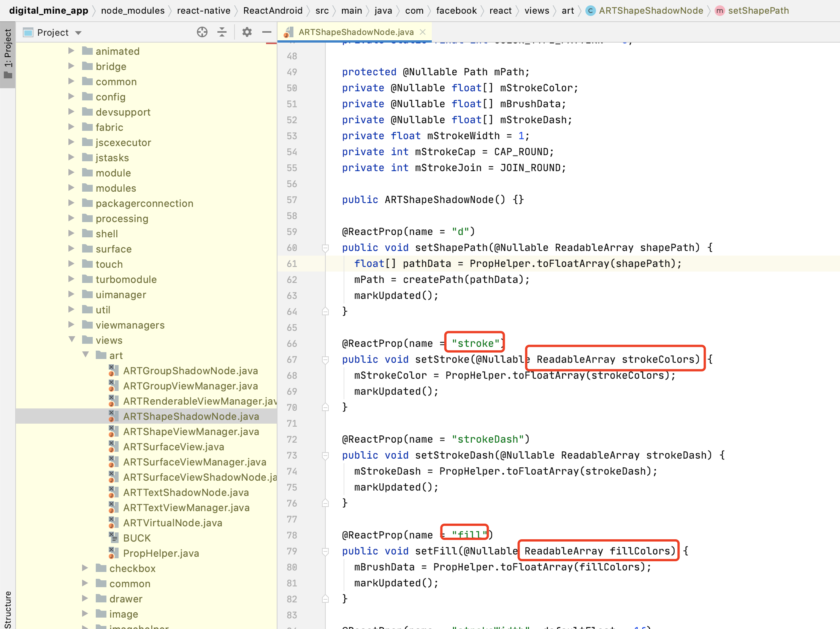Click the art breadcrumb segment
The width and height of the screenshot is (840, 629).
tap(568, 11)
